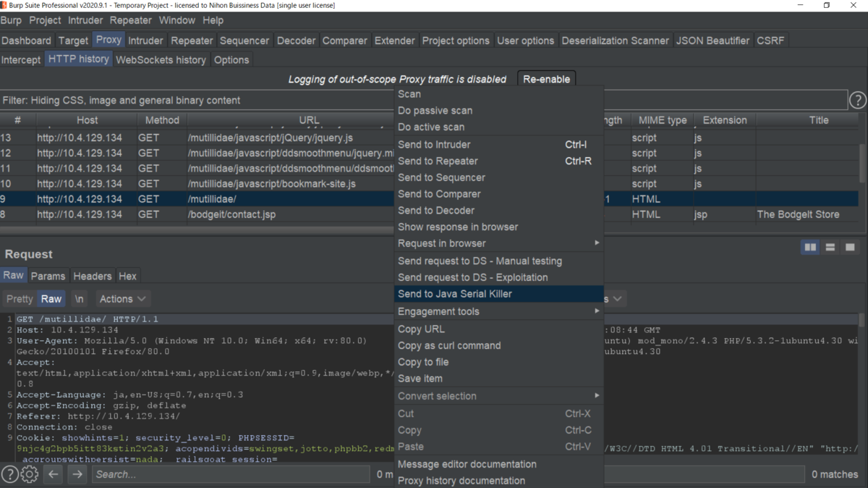Screen dimensions: 868x488
Task: Sort history table by Method column
Action: (x=162, y=120)
